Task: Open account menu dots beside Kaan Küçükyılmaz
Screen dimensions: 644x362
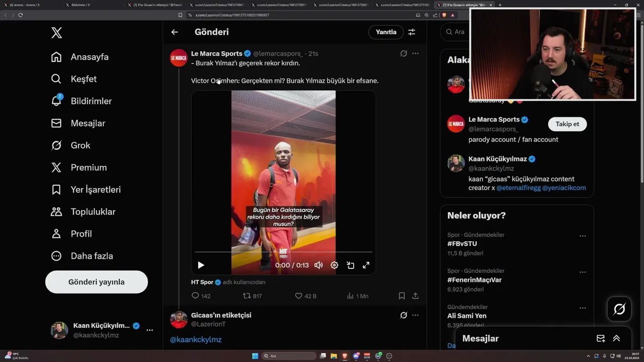Action: (x=149, y=330)
